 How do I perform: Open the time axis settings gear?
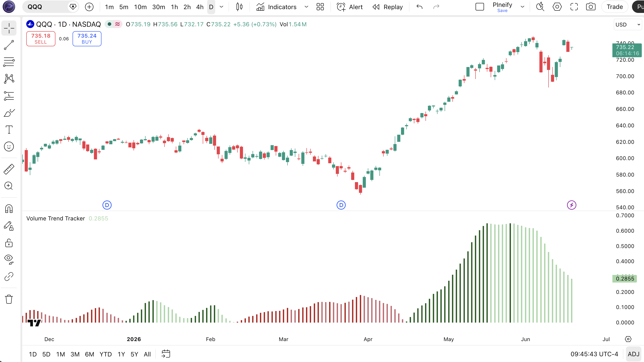(x=628, y=339)
